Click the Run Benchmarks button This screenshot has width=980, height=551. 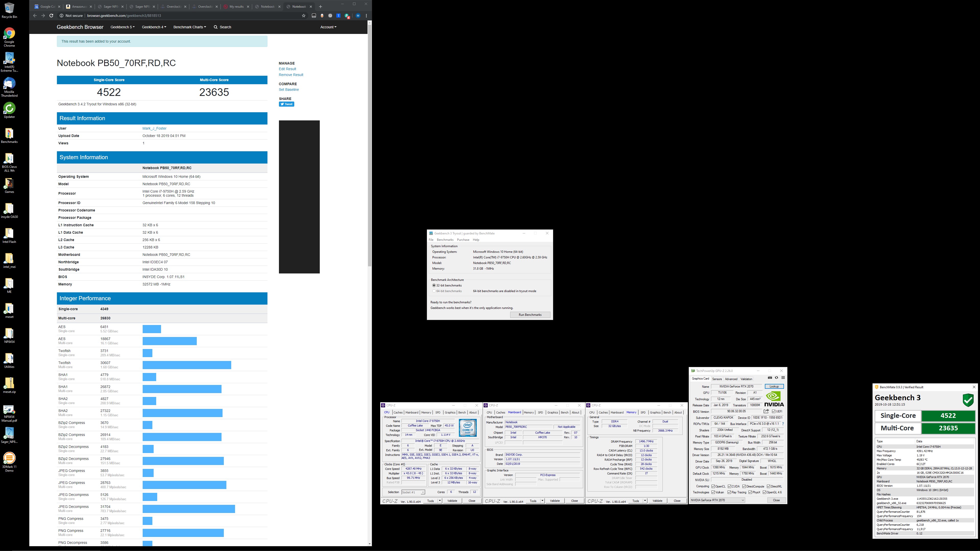(530, 315)
